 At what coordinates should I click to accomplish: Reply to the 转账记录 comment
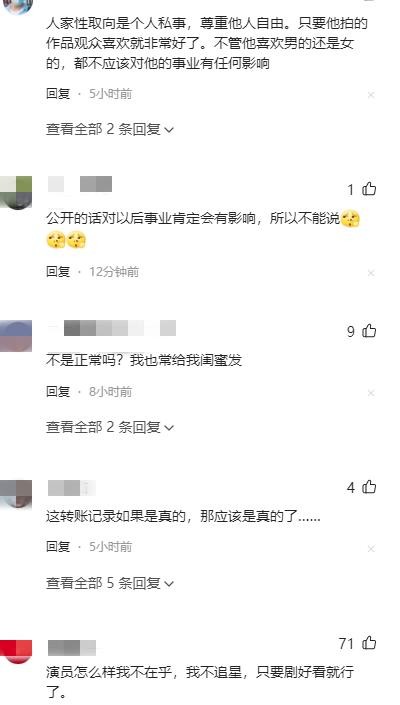(x=58, y=547)
